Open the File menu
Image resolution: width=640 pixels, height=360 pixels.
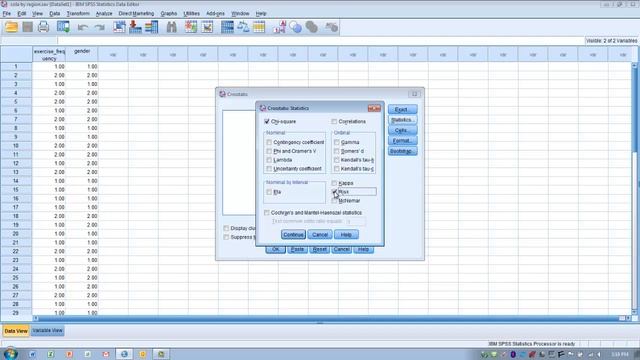pos(7,13)
